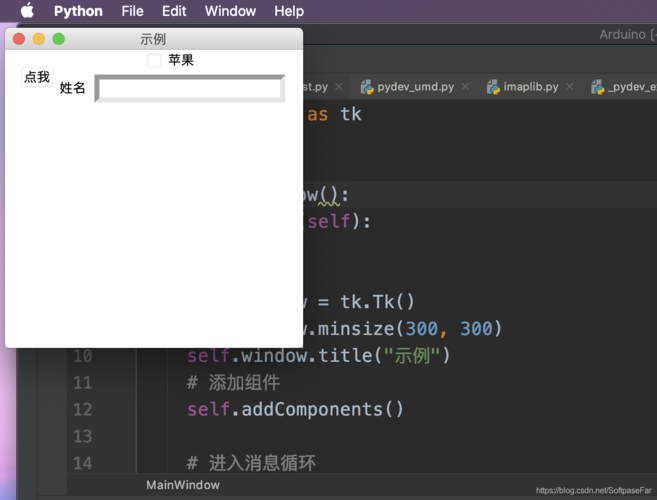Click line number 14 in the gutter
Viewport: 657px width, 500px height.
(x=83, y=463)
